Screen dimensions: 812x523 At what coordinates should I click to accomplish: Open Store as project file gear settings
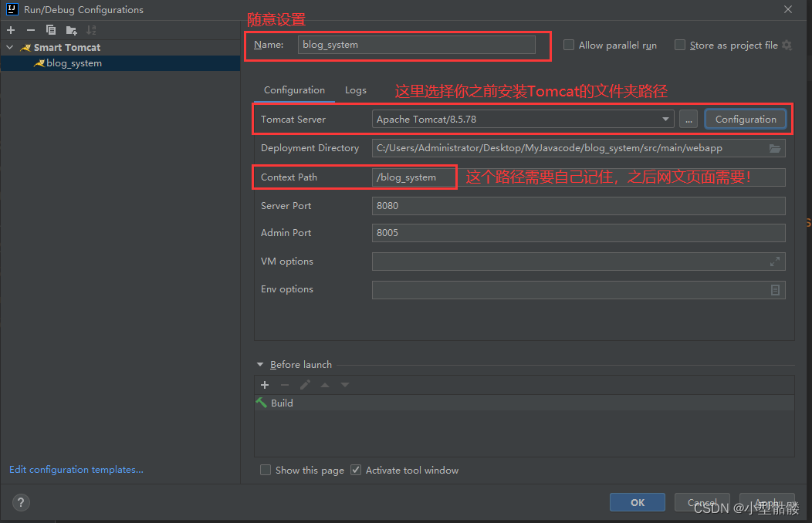click(787, 45)
